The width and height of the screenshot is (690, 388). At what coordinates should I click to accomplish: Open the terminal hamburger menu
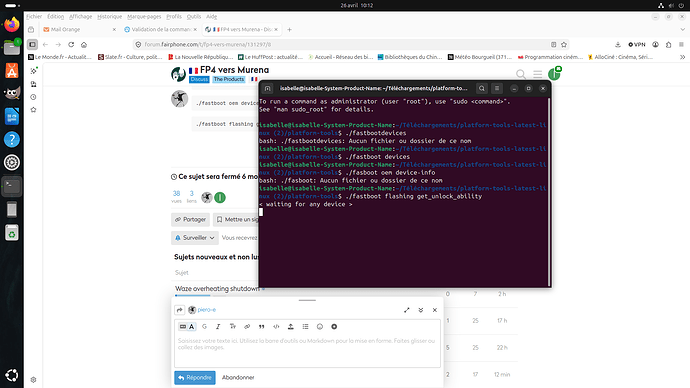[x=497, y=88]
